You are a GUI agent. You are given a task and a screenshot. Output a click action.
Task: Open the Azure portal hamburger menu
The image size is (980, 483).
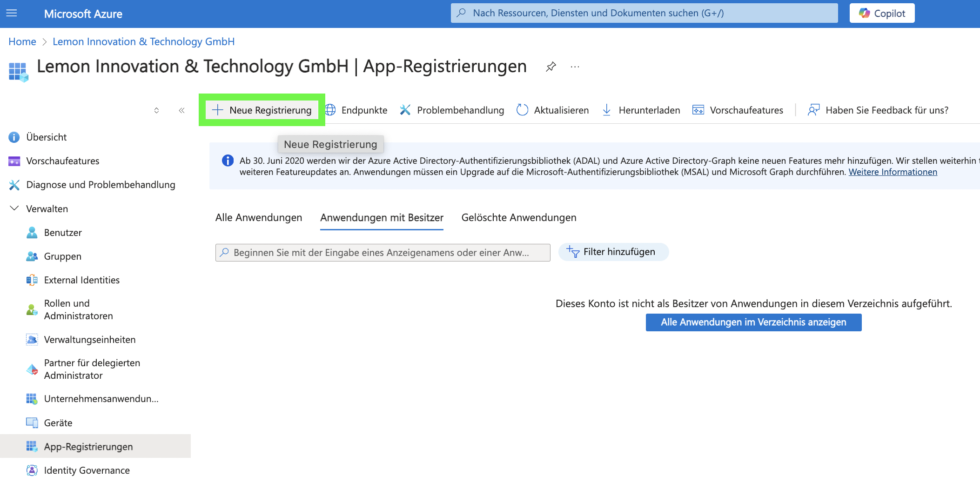pyautogui.click(x=12, y=13)
